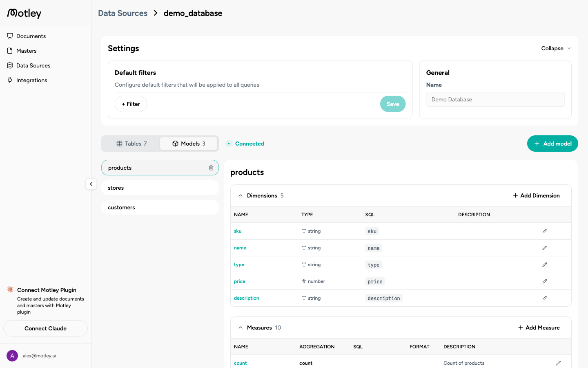The image size is (588, 368).
Task: Open the sku dimension link
Action: (238, 231)
